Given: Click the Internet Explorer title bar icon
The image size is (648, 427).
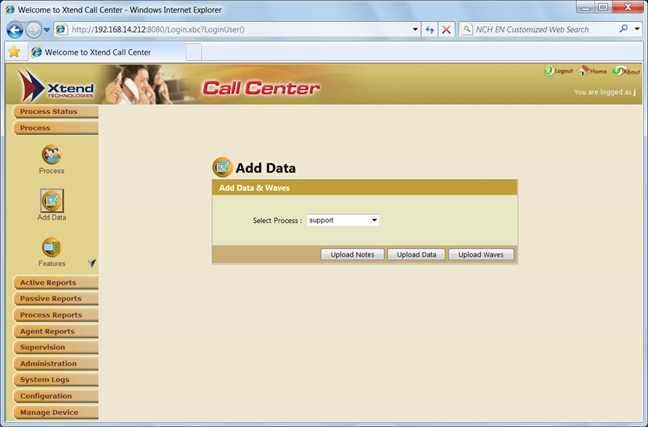Looking at the screenshot, I should [x=10, y=10].
